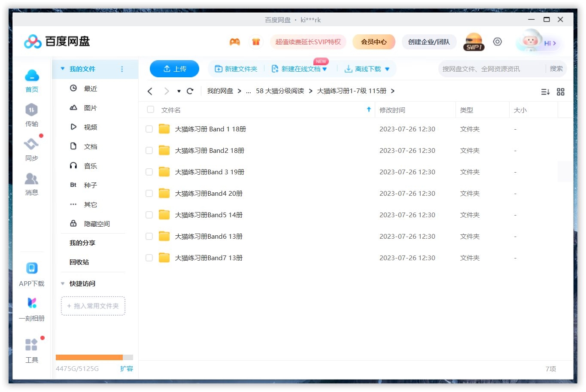Viewport: 586px width, 392px height.
Task: Tick the checkbox for 大猫练习册Band7 13册
Action: pos(149,258)
